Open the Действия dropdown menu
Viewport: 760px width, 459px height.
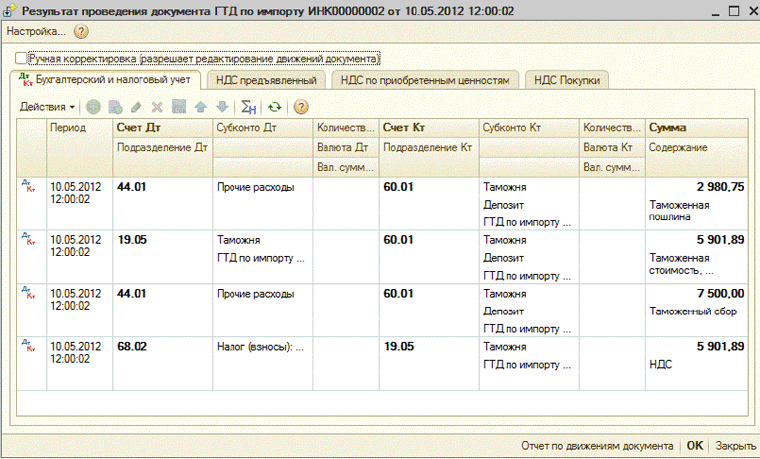(x=47, y=106)
